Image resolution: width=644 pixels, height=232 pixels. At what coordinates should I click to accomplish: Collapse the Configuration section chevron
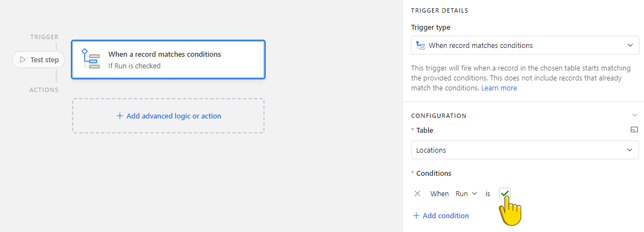coord(635,116)
